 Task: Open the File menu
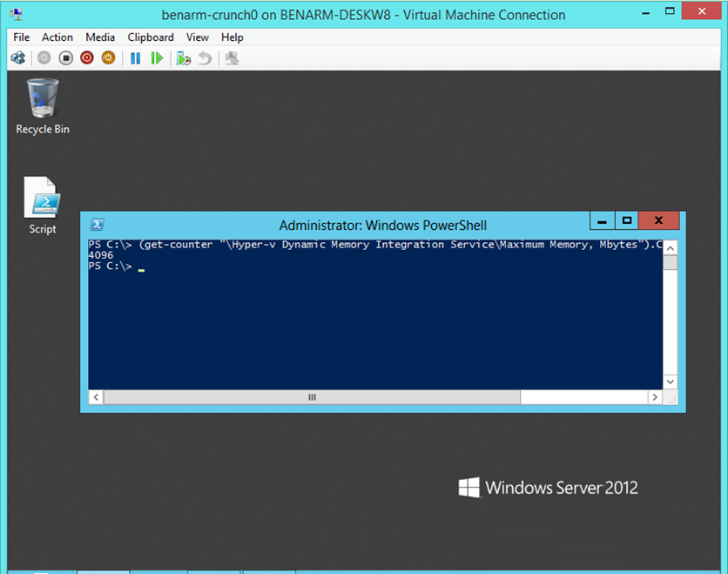[x=22, y=37]
